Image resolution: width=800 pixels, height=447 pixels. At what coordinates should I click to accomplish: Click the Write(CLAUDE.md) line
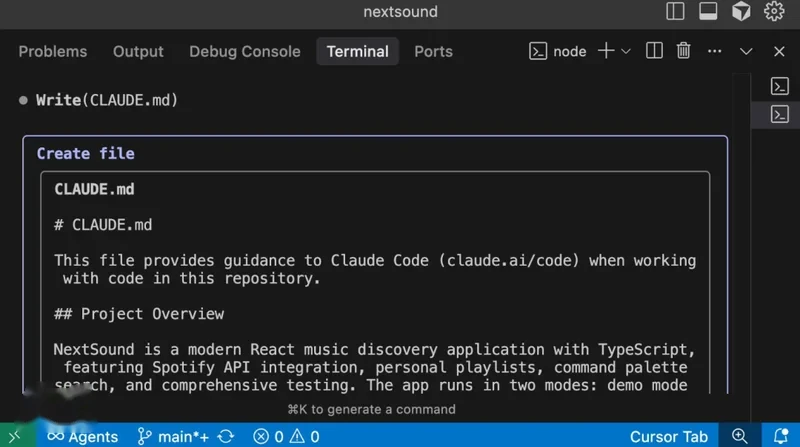click(107, 100)
